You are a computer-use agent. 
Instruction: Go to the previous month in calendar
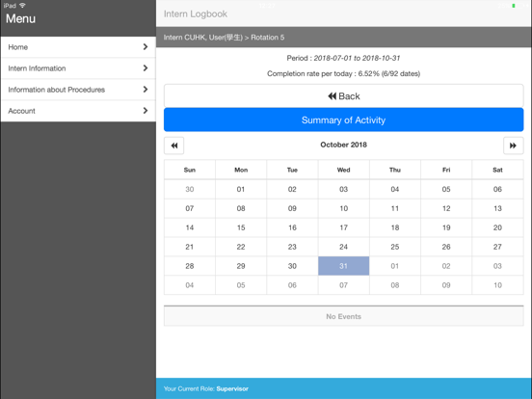173,146
